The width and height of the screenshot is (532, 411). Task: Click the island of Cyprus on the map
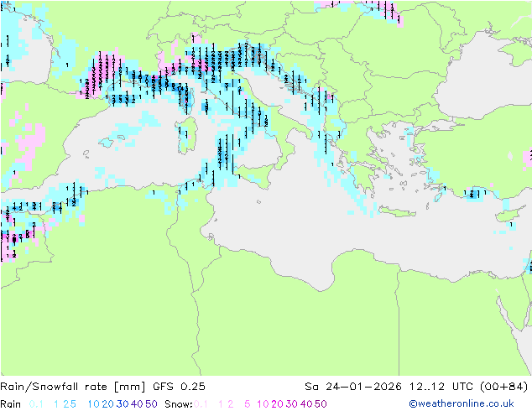tap(509, 214)
